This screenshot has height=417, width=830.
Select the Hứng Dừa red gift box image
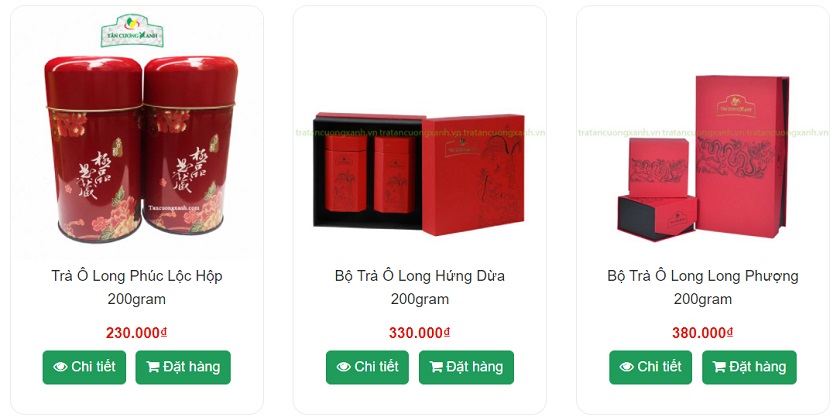click(419, 174)
